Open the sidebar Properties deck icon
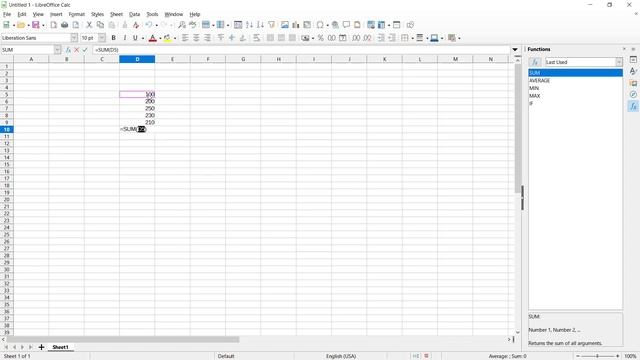This screenshot has height=360, width=640. pyautogui.click(x=633, y=60)
